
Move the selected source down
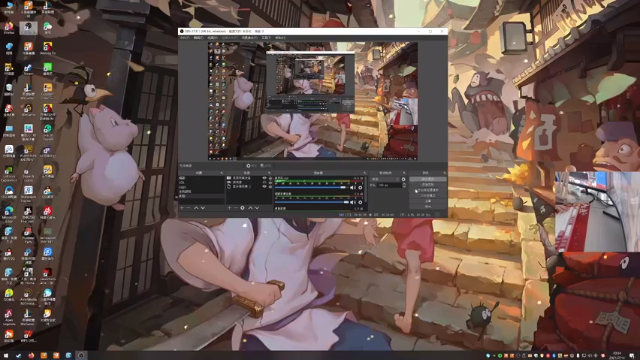[x=257, y=208]
